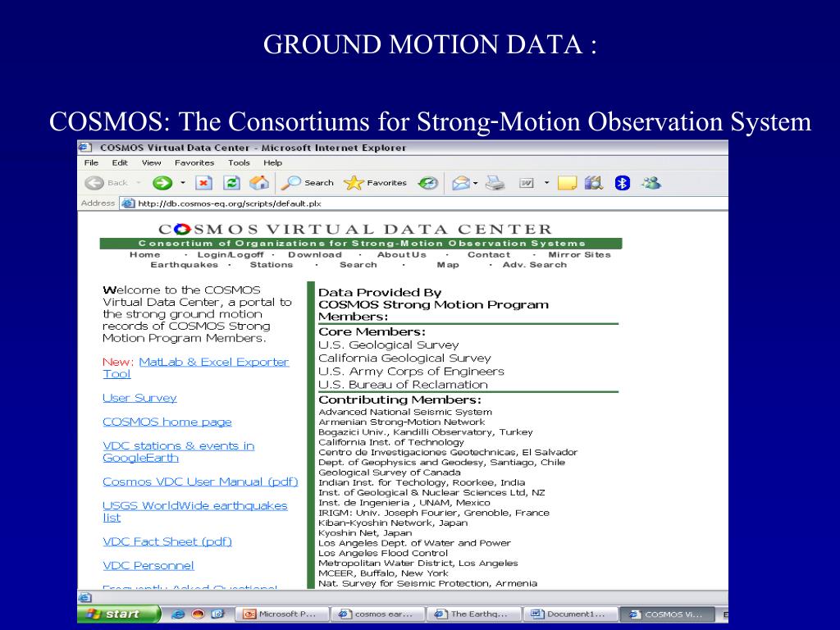The image size is (840, 630).
Task: Open the Login/Logoff navigation link
Action: coord(231,255)
